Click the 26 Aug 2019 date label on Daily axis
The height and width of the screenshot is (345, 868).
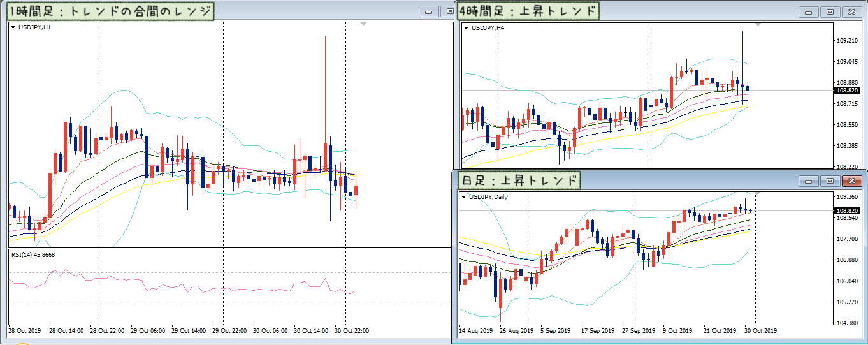[x=517, y=331]
